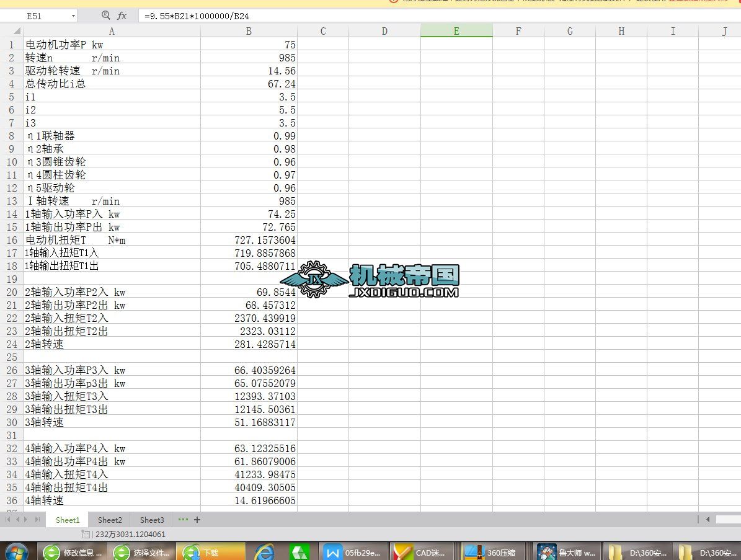Open 360压缩 taskbar item
The image size is (741, 560).
pos(493,552)
